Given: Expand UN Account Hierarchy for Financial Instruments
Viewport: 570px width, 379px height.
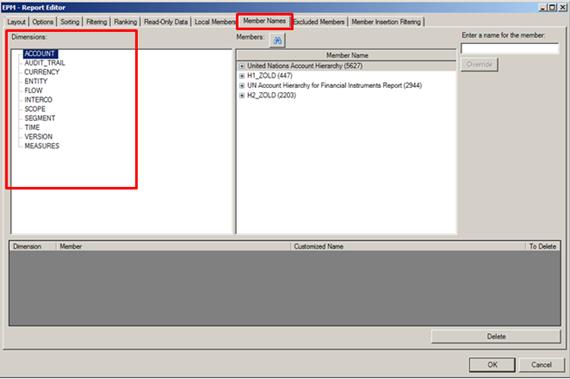Looking at the screenshot, I should pyautogui.click(x=242, y=86).
